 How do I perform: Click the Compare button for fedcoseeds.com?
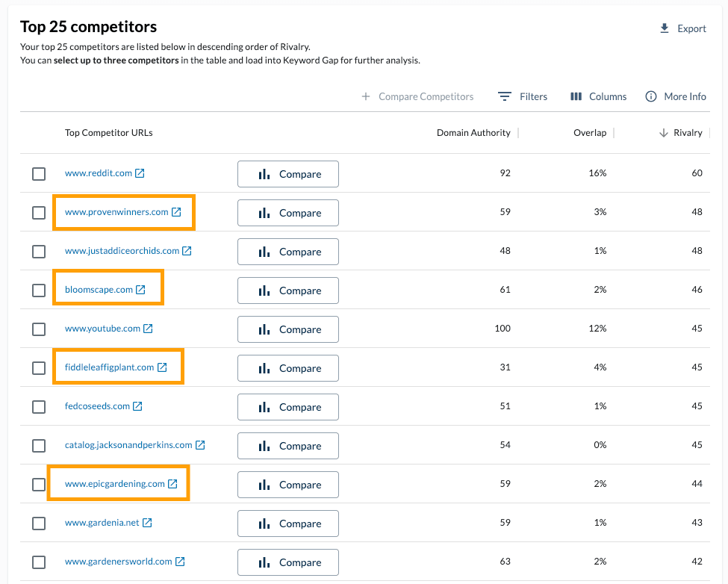point(287,406)
